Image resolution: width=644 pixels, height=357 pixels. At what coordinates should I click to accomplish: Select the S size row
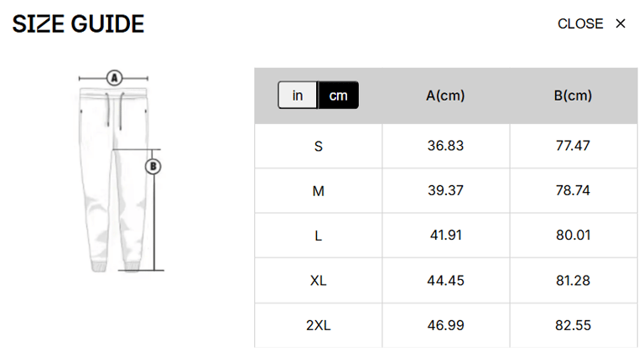(x=319, y=146)
